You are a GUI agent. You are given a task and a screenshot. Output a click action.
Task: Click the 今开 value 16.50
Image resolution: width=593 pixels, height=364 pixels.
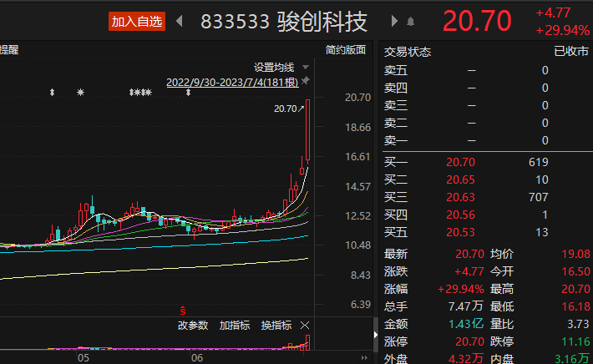tap(575, 271)
